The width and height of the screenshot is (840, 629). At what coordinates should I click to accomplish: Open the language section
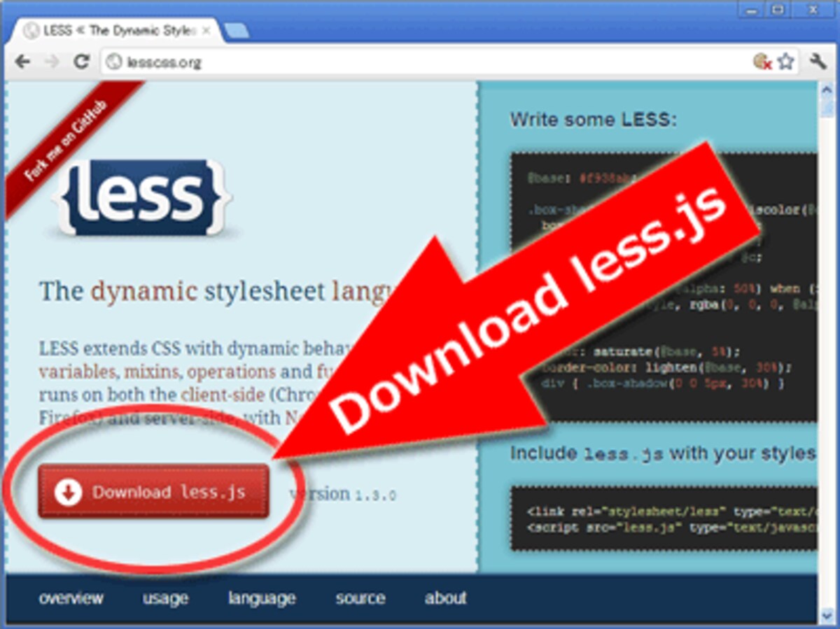pos(262,598)
